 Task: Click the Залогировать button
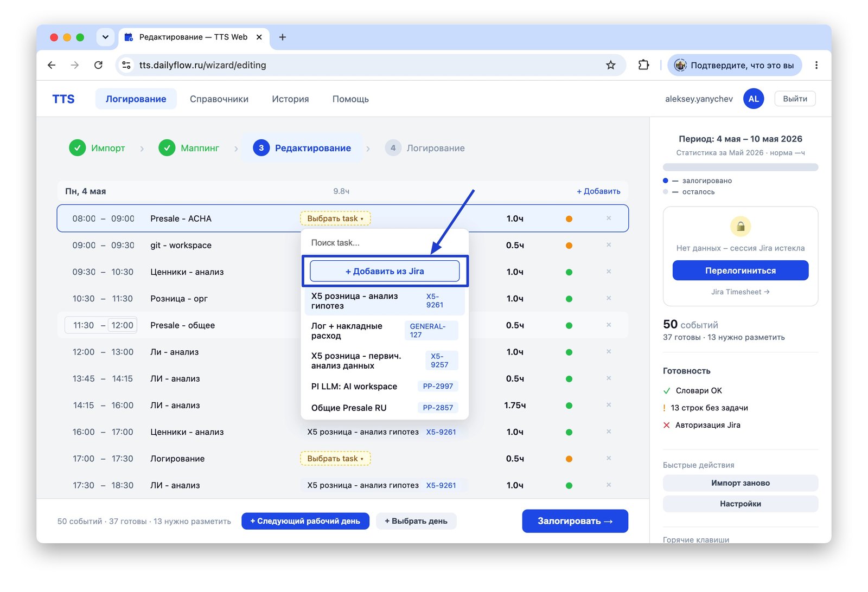click(575, 521)
